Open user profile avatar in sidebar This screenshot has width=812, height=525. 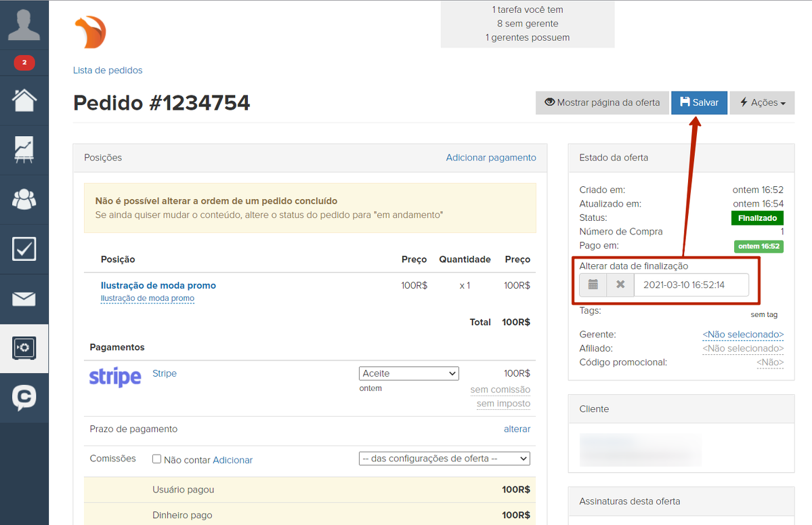click(24, 24)
